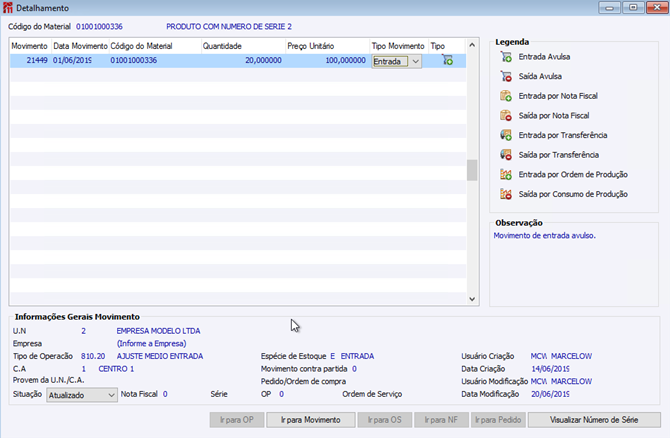This screenshot has height=438, width=670.
Task: Click the Espécie de Estoque ENTRADA value
Action: click(357, 356)
